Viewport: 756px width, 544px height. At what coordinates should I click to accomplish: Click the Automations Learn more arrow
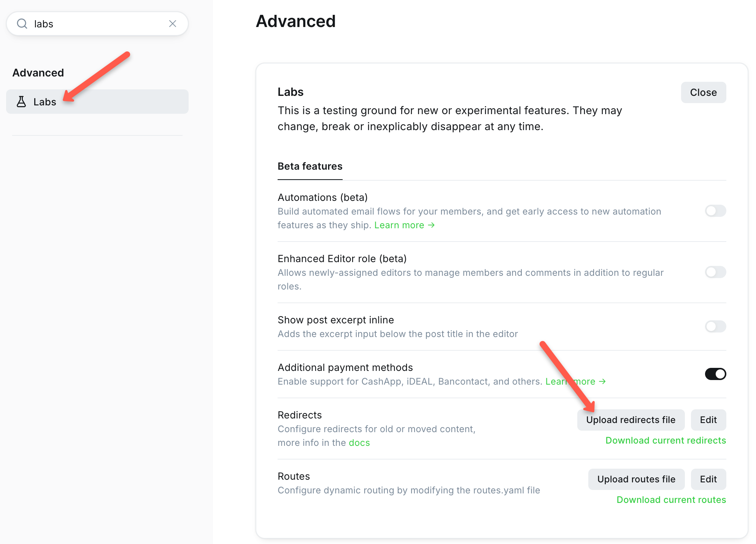pyautogui.click(x=431, y=225)
